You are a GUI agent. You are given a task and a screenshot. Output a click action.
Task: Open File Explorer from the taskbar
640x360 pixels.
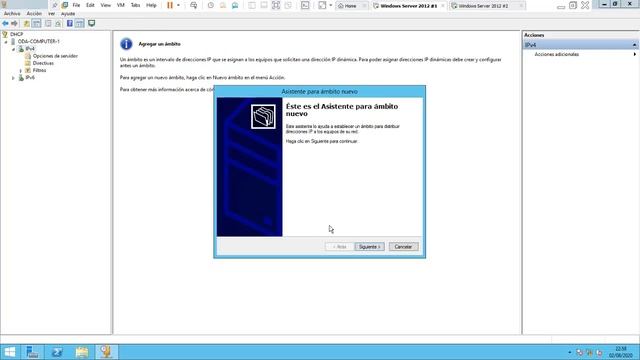tap(82, 352)
